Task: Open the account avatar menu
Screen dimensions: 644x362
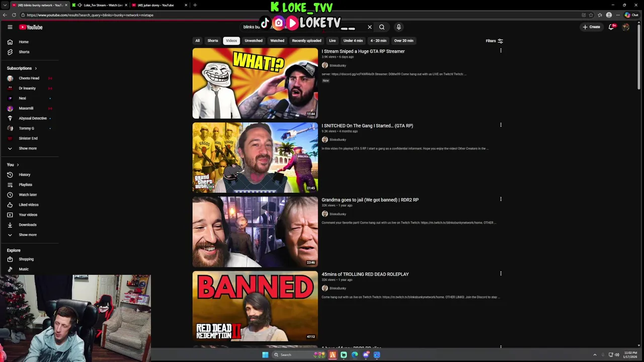Action: pyautogui.click(x=625, y=27)
